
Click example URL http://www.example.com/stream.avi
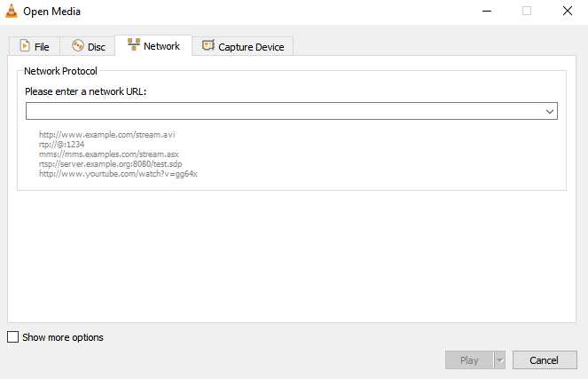[x=107, y=135]
